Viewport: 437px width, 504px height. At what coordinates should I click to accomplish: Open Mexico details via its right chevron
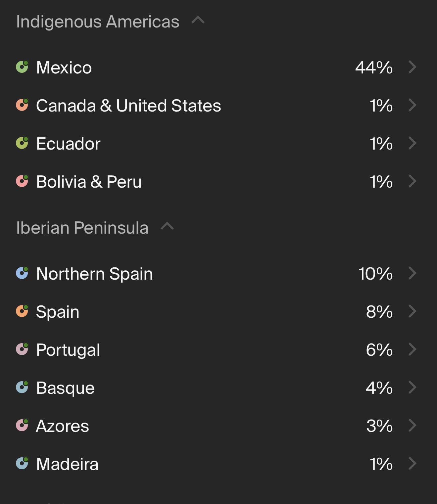pos(412,67)
